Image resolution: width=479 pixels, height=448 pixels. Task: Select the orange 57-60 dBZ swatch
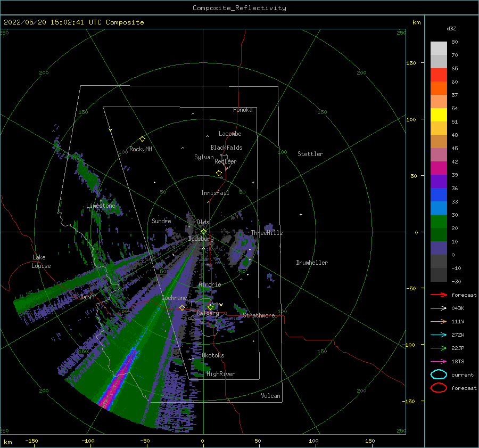[439, 88]
